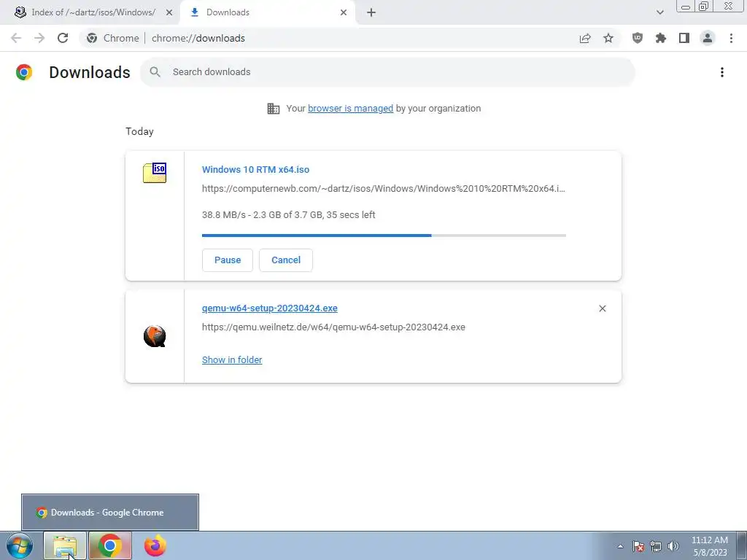Click the ISO source URL text
Screen dimensions: 747x560
tap(384, 189)
